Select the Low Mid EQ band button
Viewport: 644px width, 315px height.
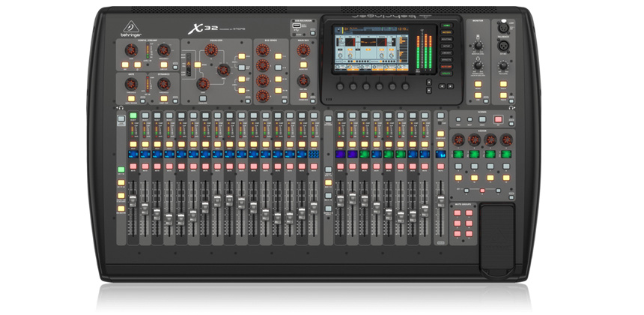pos(241,79)
